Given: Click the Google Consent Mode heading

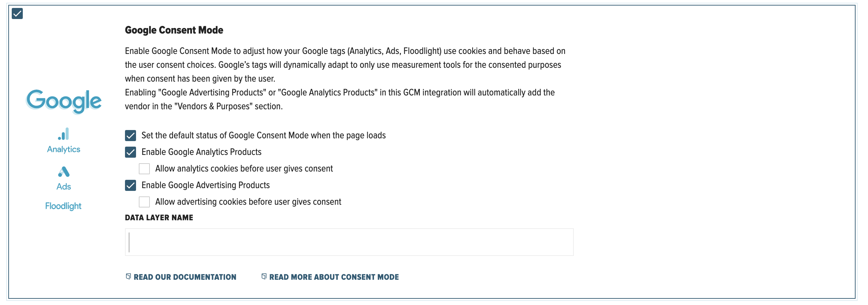Looking at the screenshot, I should click(x=174, y=30).
